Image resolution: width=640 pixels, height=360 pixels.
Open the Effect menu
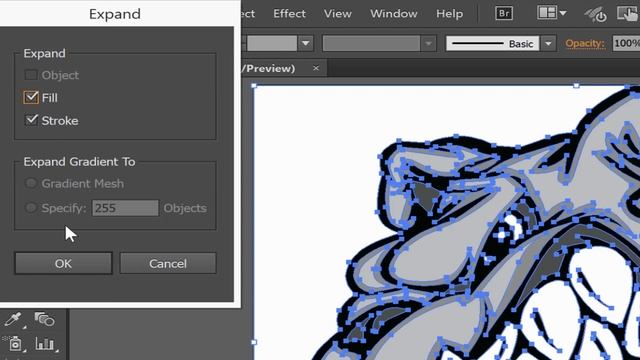289,14
